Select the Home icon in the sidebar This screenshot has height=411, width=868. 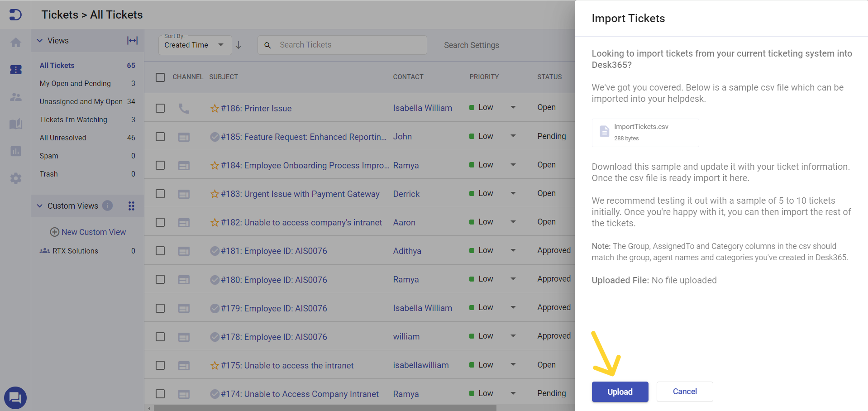[x=16, y=43]
